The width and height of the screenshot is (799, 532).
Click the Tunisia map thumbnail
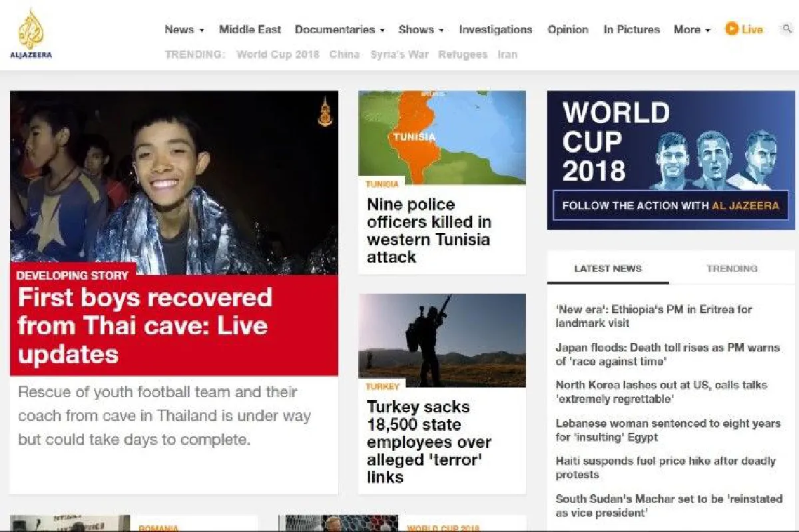click(442, 137)
